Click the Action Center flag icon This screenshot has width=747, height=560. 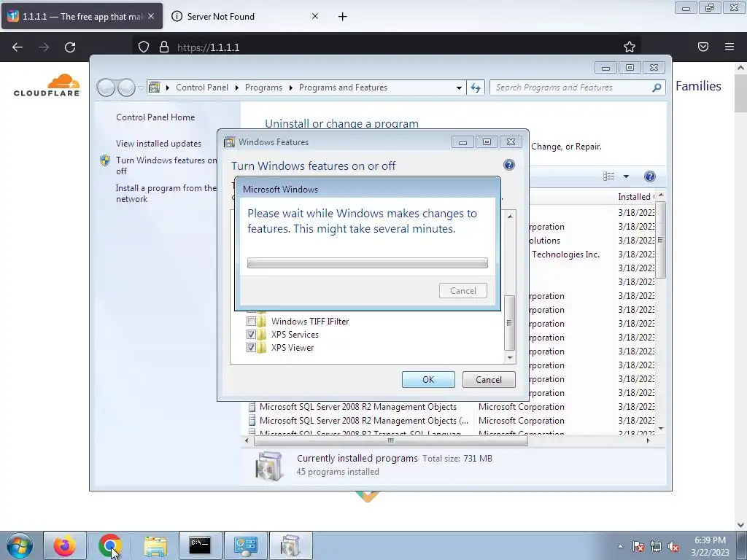tap(638, 546)
